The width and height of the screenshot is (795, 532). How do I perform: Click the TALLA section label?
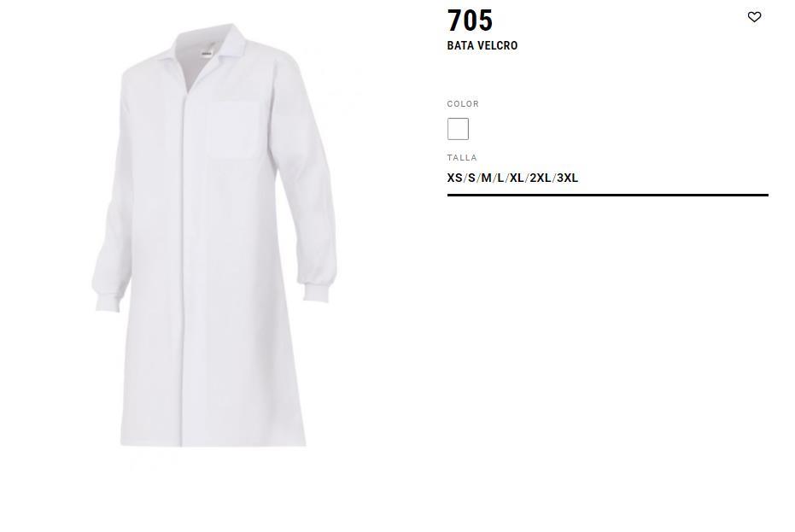click(x=462, y=158)
